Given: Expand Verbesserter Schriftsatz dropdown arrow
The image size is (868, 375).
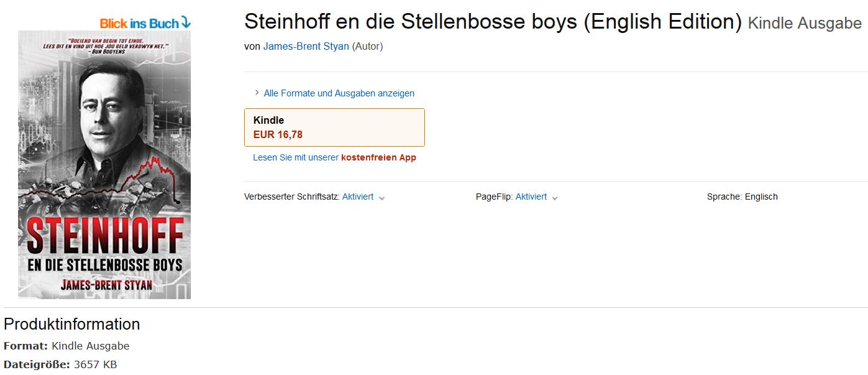Looking at the screenshot, I should (x=381, y=198).
